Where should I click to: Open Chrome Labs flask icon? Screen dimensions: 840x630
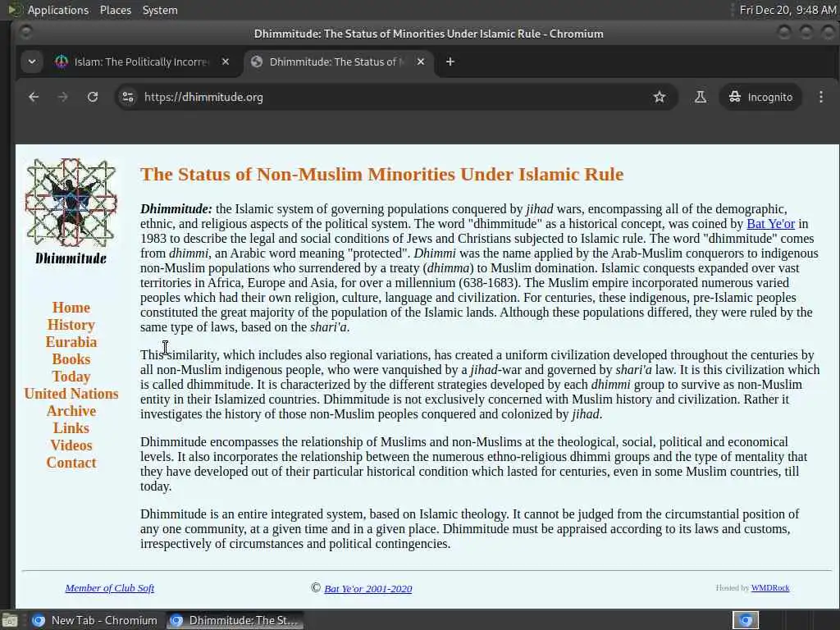click(x=701, y=97)
